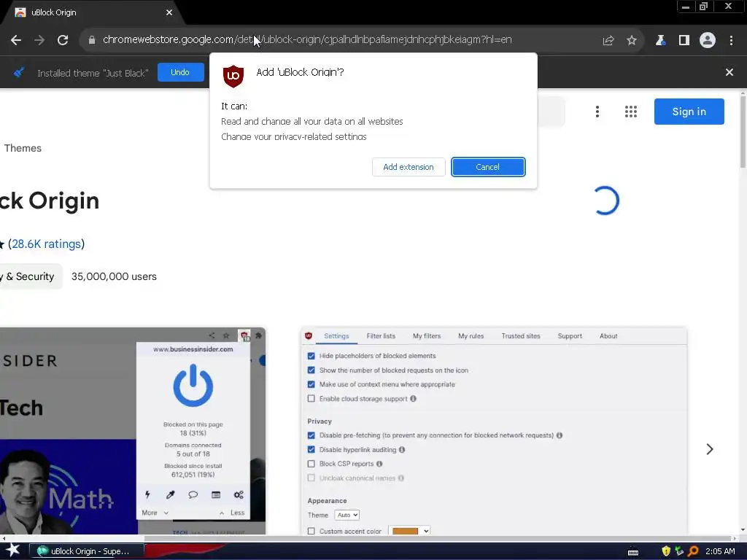Select the About tab

tap(608, 335)
